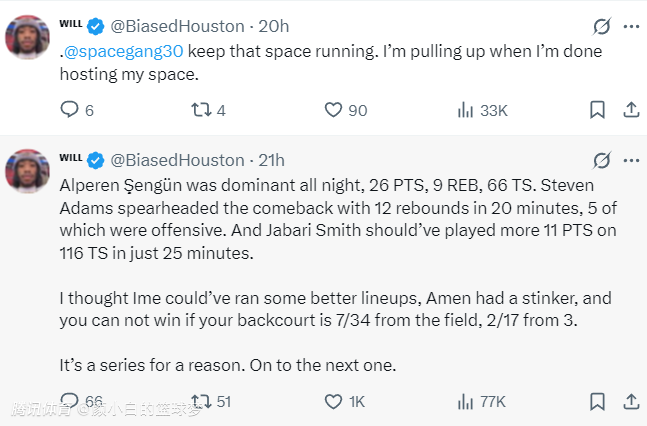Viewport: 647px width, 426px height.
Task: Reply to the spacegang30 tweet
Action: click(69, 110)
